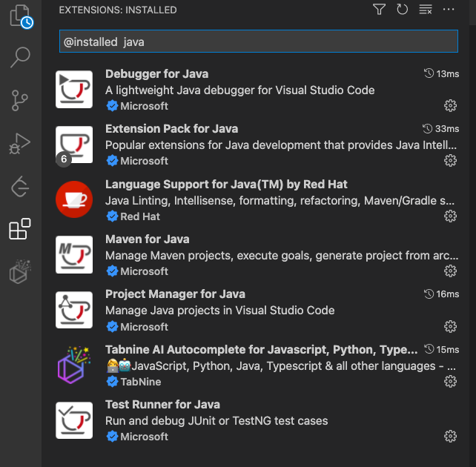
Task: Open the Remote/Live Share activity icon
Action: (20, 187)
